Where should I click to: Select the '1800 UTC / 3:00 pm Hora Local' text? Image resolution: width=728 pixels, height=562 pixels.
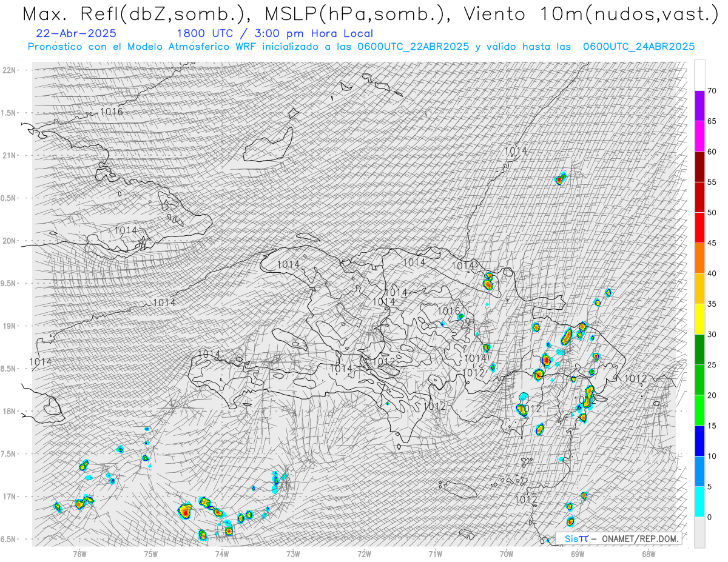[x=275, y=33]
